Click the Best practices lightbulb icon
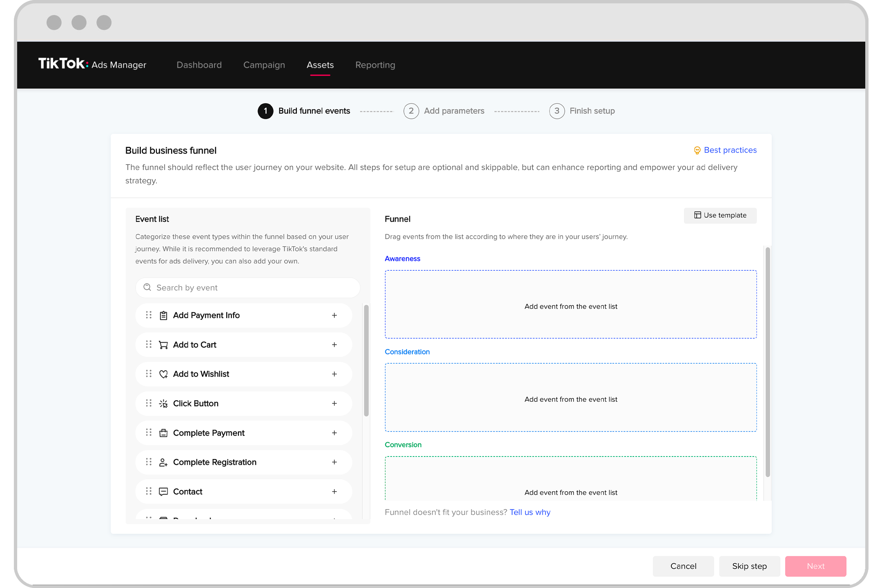882x588 pixels. coord(697,150)
